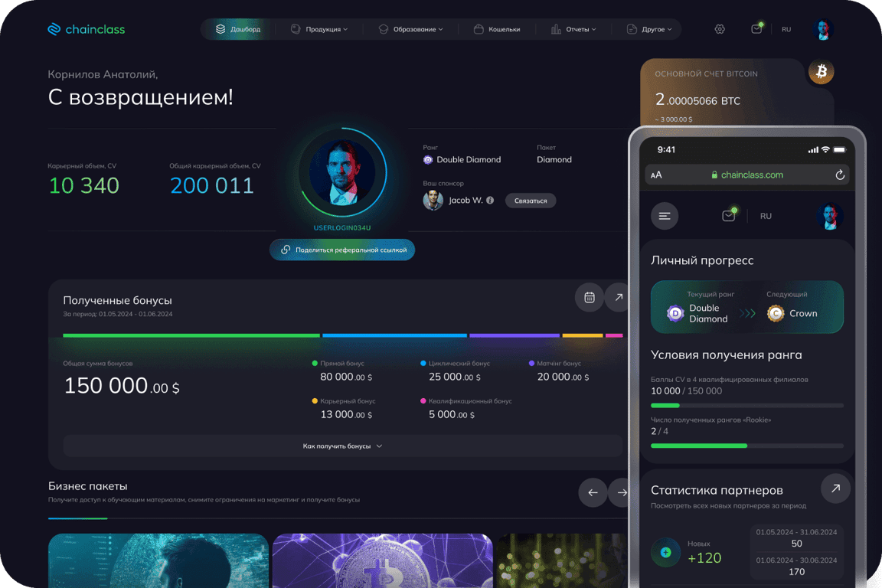Open the calendar period picker for bonuses

590,297
